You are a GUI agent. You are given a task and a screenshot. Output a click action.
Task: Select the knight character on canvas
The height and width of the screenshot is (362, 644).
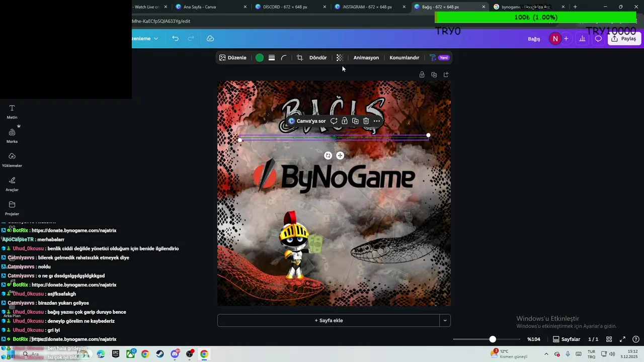[x=296, y=245]
